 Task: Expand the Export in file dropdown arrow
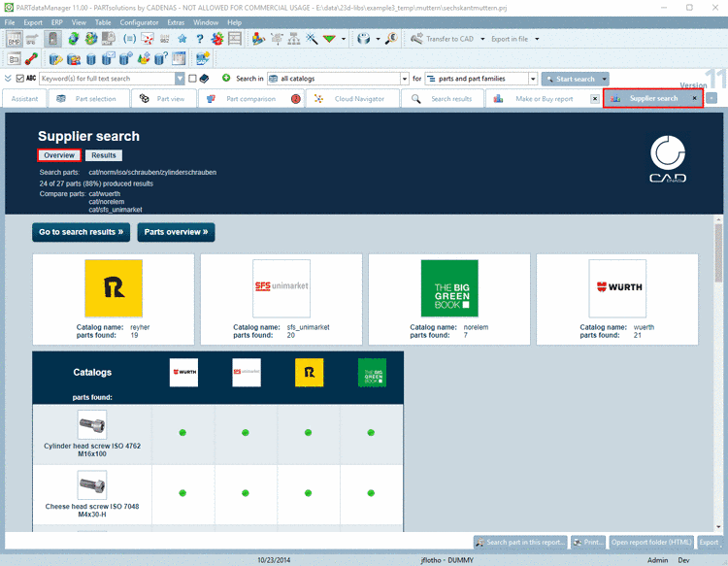[537, 39]
